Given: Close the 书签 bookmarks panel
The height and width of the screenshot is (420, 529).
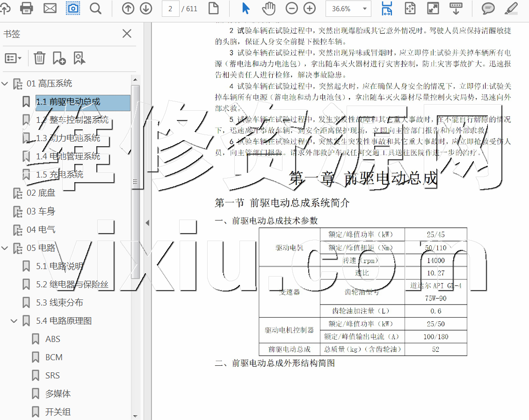Looking at the screenshot, I should pos(127,34).
